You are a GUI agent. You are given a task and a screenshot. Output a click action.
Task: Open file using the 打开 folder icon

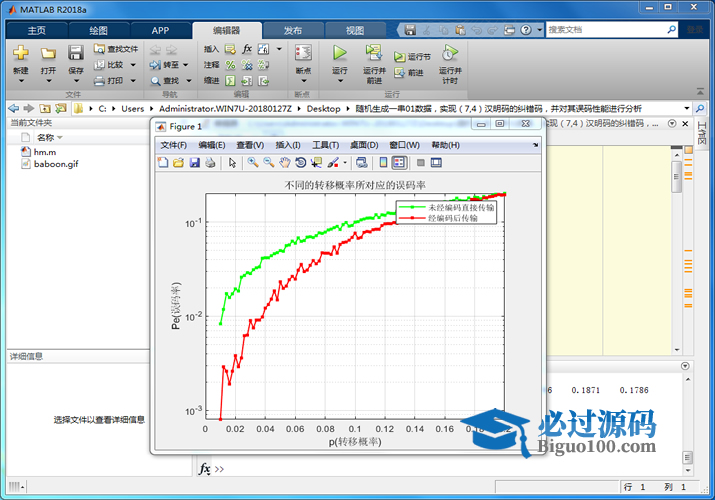coord(48,53)
